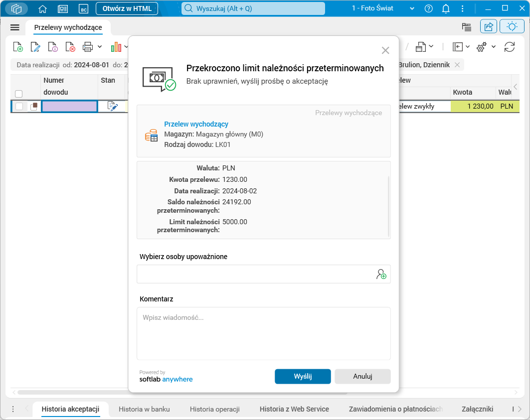530x420 pixels.
Task: Click the Anuluj button
Action: 362,377
